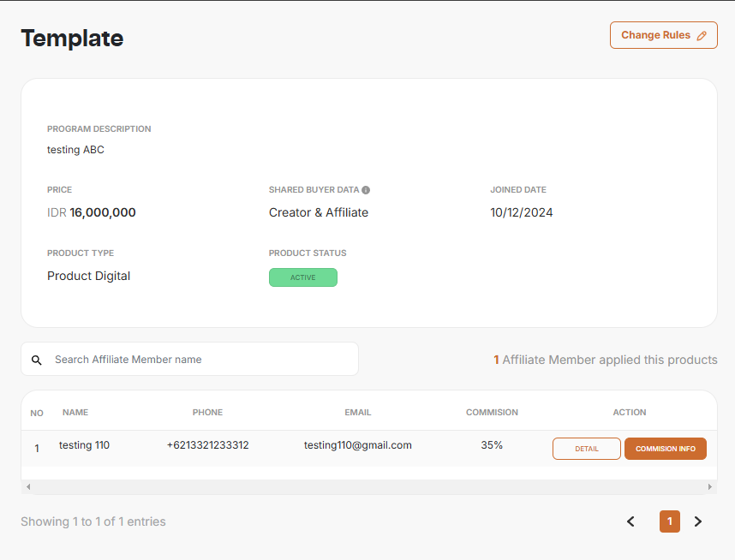
Task: Go to previous page with left chevron
Action: coord(631,521)
